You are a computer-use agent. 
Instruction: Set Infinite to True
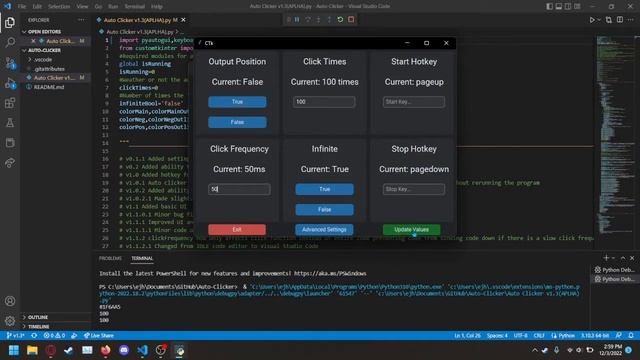(324, 189)
